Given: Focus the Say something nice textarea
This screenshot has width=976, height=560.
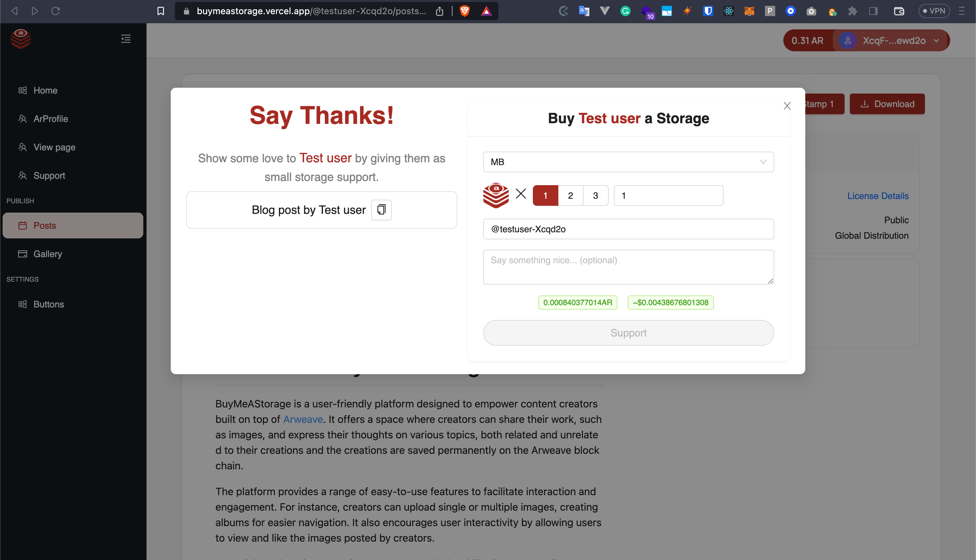Looking at the screenshot, I should pos(628,267).
